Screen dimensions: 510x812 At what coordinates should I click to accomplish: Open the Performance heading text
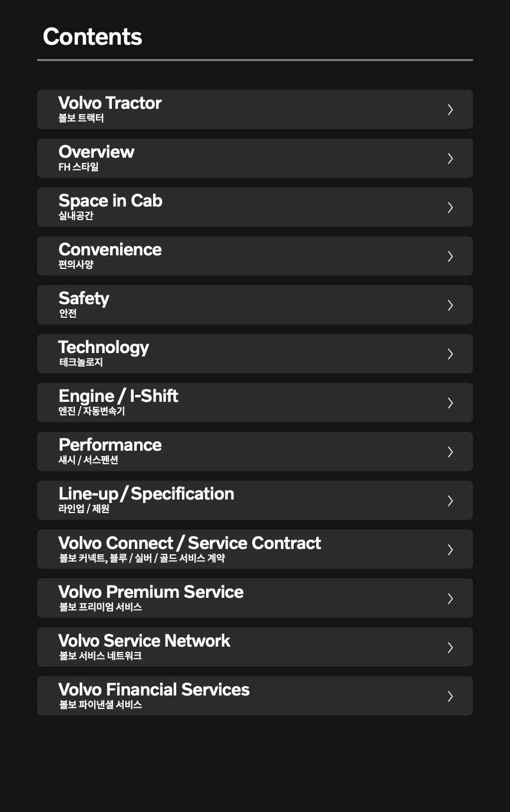point(110,445)
